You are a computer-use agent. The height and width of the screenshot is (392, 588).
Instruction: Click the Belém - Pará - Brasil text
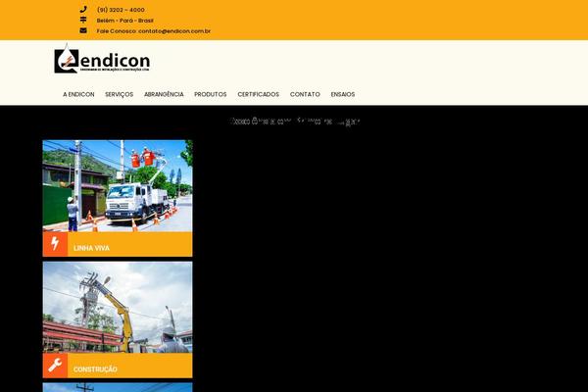click(x=124, y=21)
